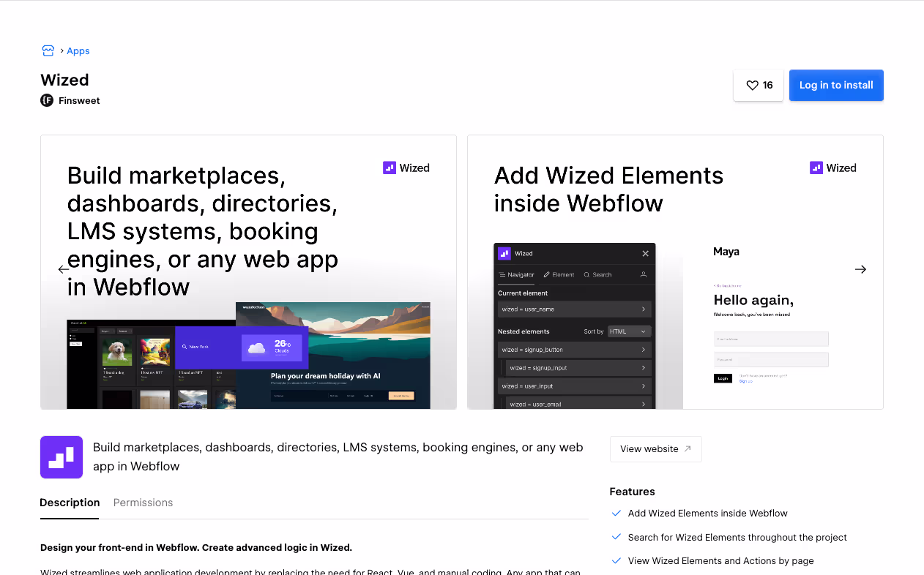The height and width of the screenshot is (575, 924).
Task: Click the Wized app title heading
Action: click(x=64, y=80)
